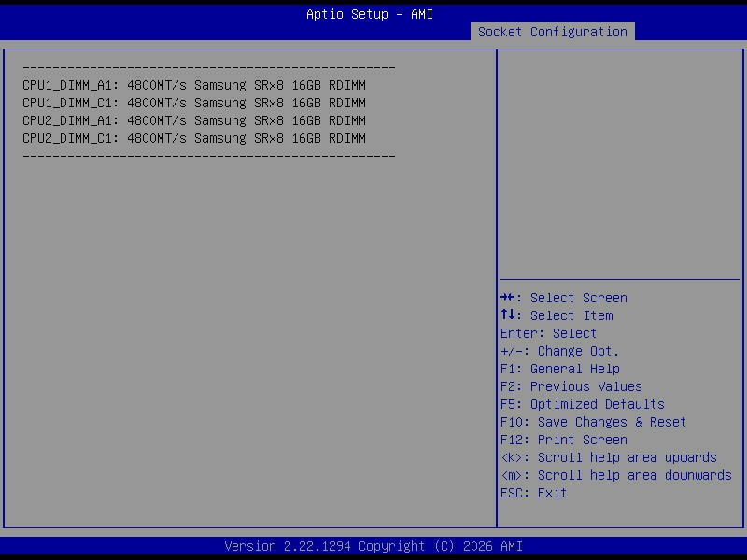This screenshot has height=560, width=747.
Task: Click the Select Screen help line
Action: pyautogui.click(x=564, y=298)
